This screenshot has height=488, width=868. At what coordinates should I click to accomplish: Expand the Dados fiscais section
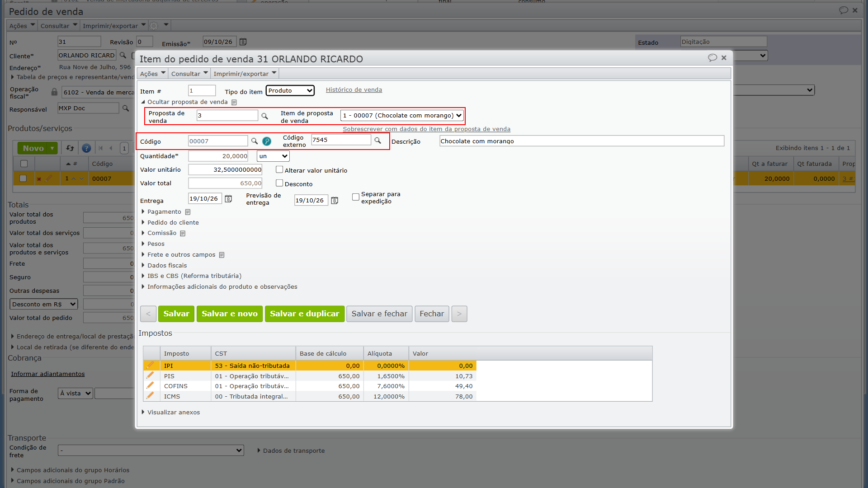click(167, 266)
